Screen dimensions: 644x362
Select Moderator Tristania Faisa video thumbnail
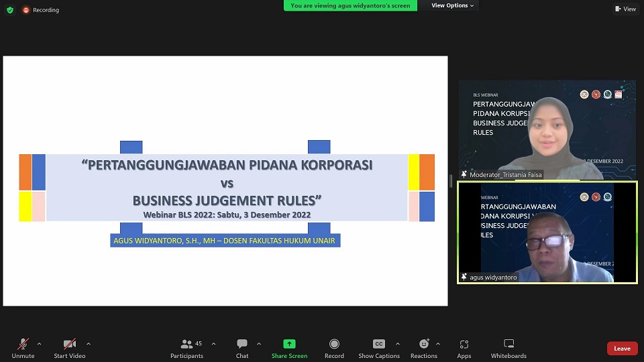547,130
